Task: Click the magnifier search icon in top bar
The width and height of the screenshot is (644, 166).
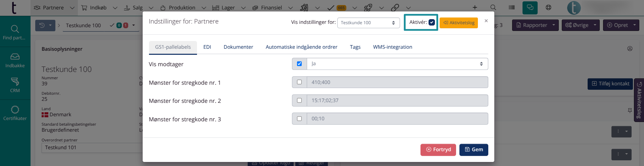Action: coord(493,7)
